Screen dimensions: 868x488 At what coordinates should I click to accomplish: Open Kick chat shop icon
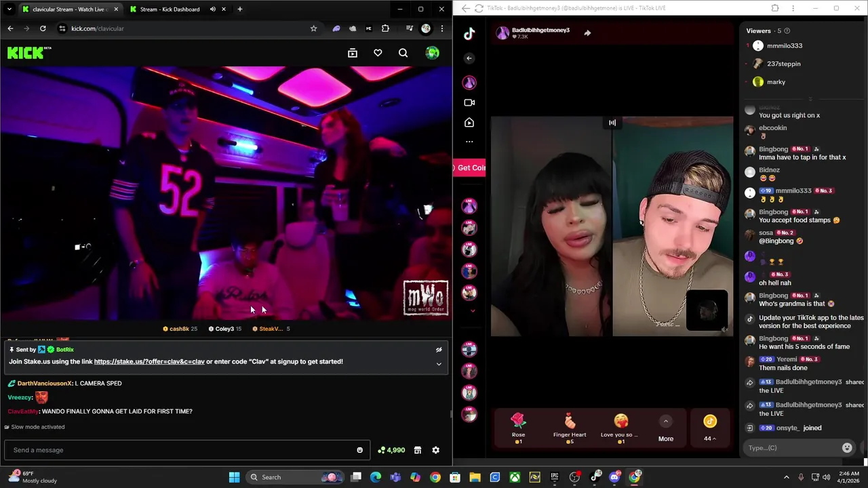point(418,450)
